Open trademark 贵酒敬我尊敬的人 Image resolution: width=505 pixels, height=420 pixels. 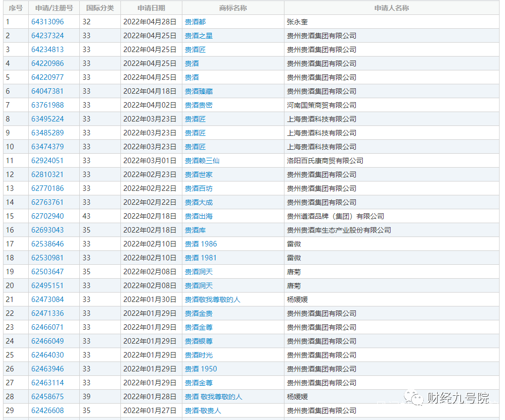tap(213, 300)
